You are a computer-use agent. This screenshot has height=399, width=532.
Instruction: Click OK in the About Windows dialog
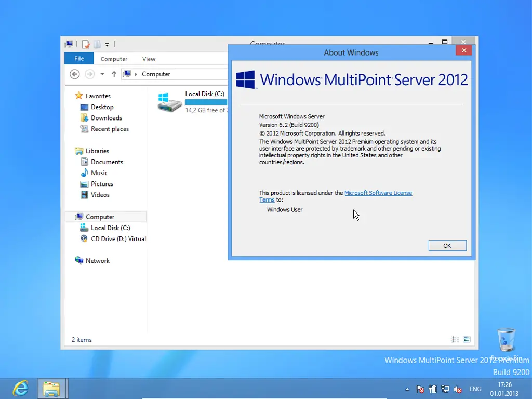tap(447, 246)
